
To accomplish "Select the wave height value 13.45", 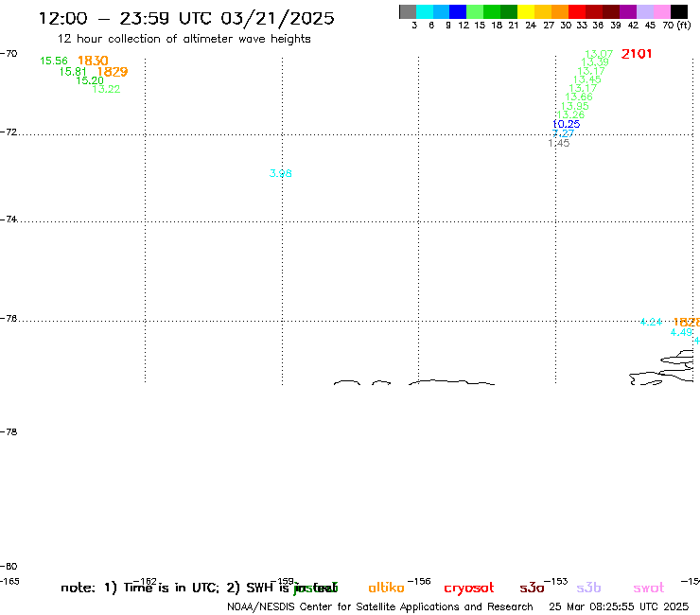I will tap(587, 79).
